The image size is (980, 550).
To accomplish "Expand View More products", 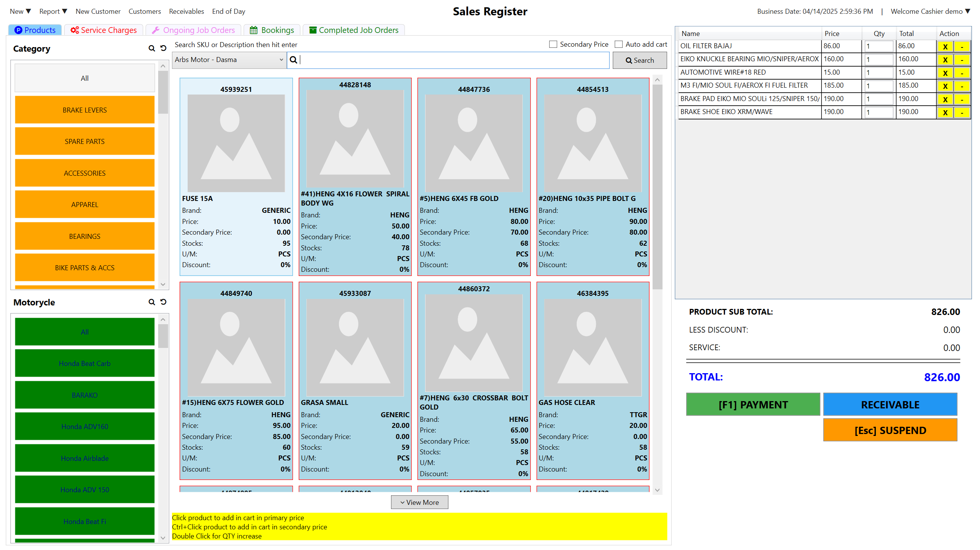I will 419,502.
